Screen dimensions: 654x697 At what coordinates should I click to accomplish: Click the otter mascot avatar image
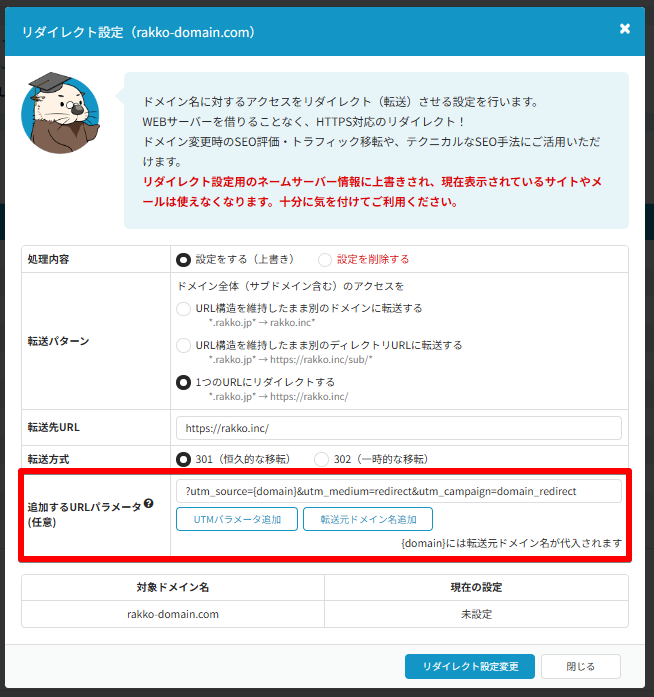tap(60, 112)
